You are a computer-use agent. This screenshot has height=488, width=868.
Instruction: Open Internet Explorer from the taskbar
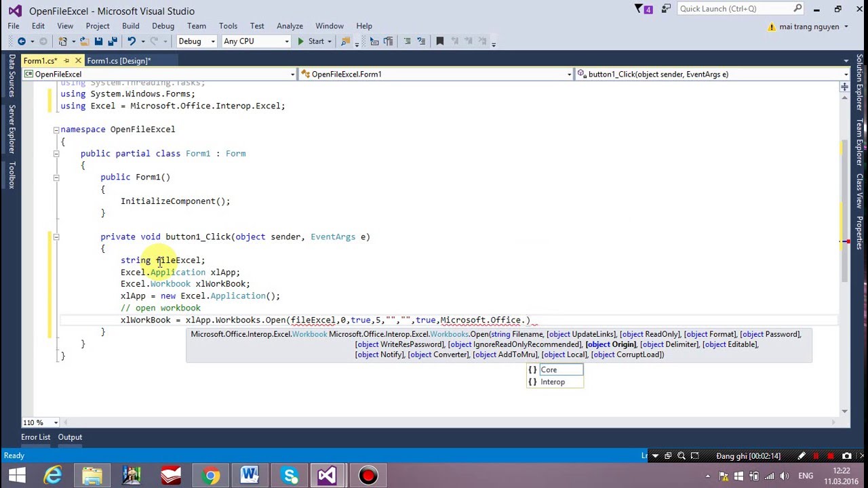(53, 475)
